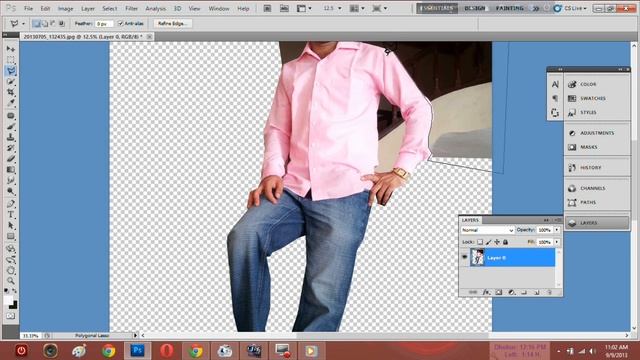The height and width of the screenshot is (360, 640).
Task: Open the Select menu
Action: click(109, 8)
